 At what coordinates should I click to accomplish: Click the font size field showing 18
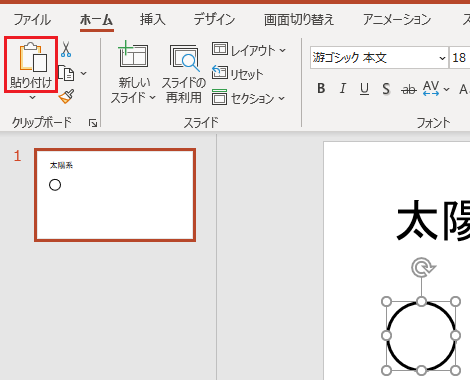click(x=460, y=58)
